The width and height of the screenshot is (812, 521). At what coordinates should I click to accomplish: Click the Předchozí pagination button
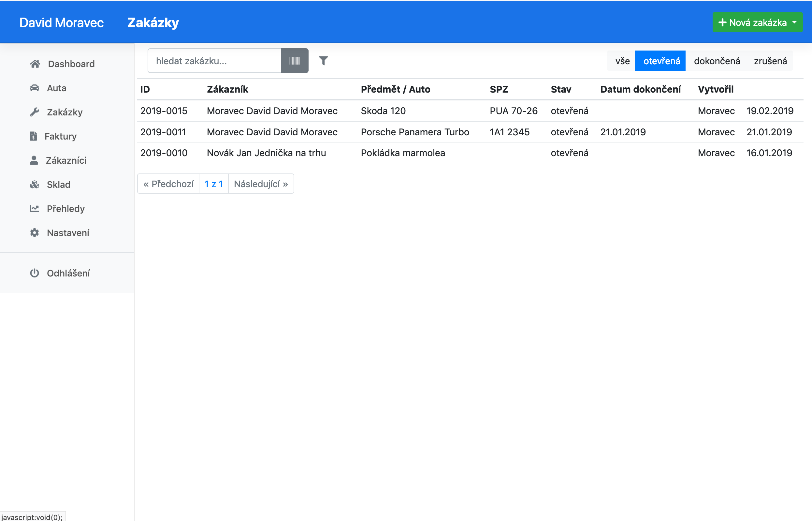click(168, 184)
